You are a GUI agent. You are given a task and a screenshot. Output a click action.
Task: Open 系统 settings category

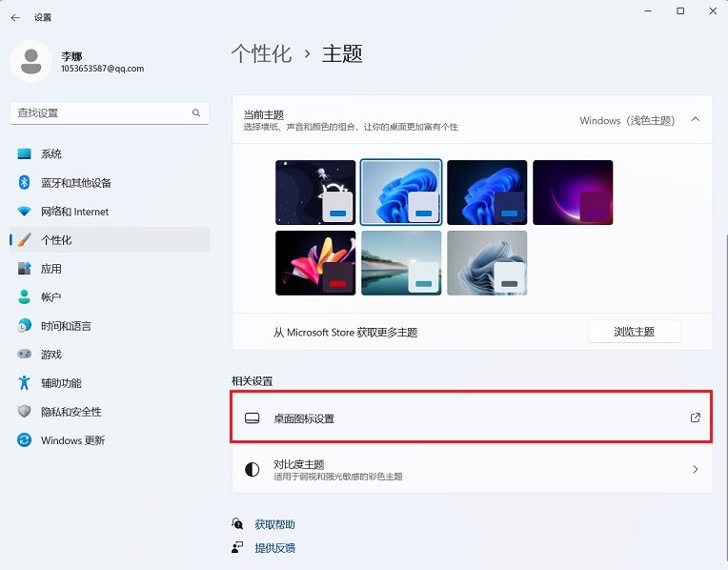(x=110, y=153)
